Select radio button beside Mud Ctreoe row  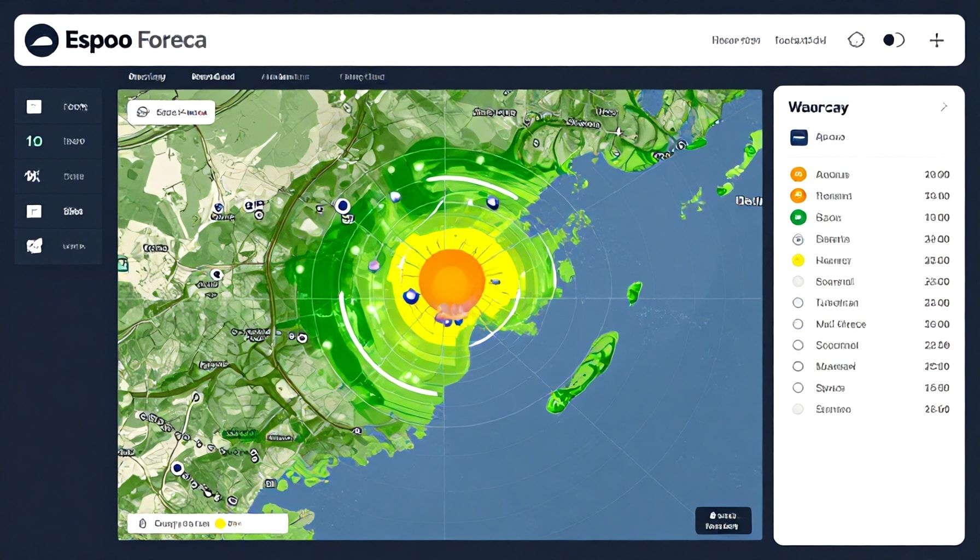tap(798, 324)
